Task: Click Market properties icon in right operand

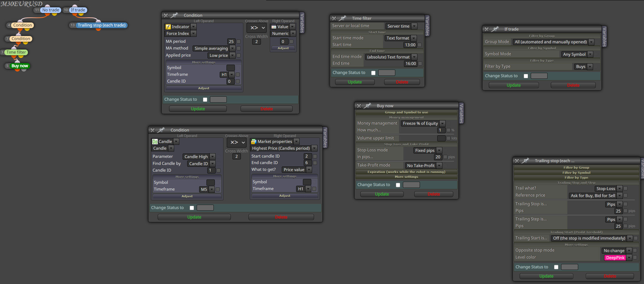Action: [x=254, y=142]
